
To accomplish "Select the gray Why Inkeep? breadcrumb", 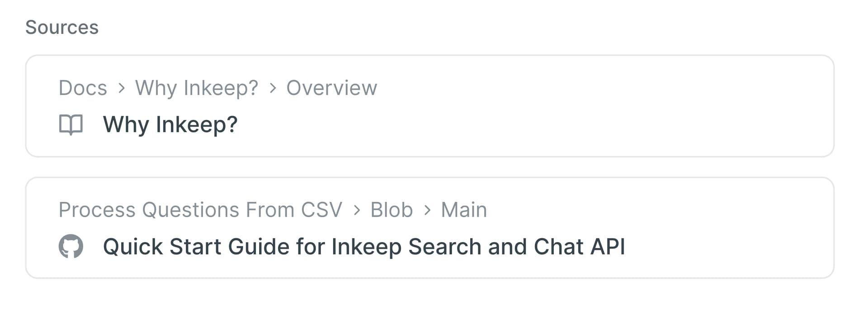I will [197, 88].
